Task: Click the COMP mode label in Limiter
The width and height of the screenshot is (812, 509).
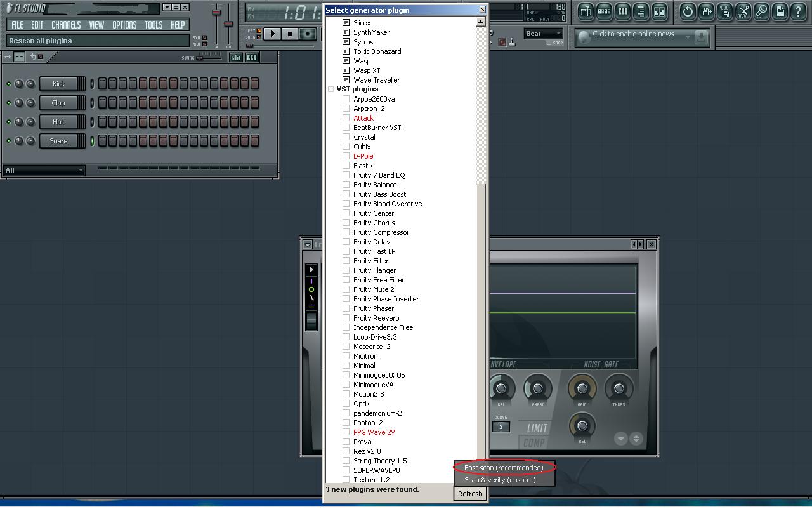Action: 534,442
